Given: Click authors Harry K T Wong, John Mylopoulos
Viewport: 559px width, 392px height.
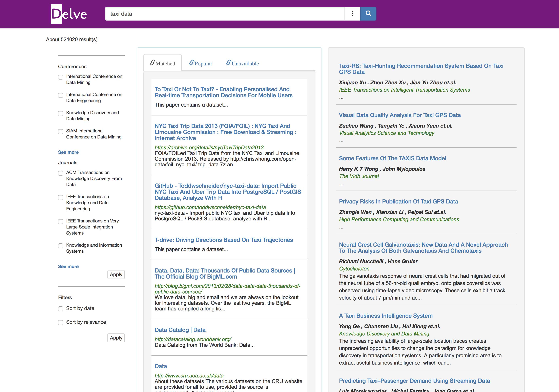Looking at the screenshot, I should coord(382,169).
